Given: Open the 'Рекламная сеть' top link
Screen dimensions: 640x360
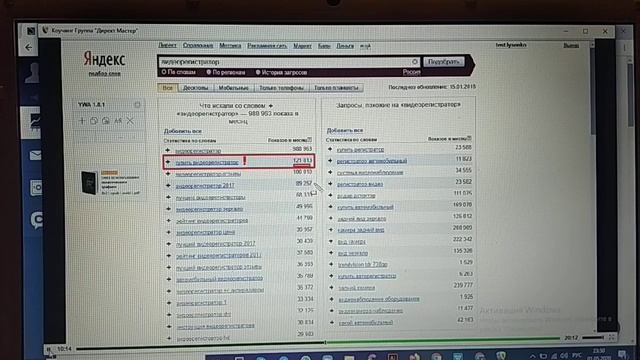Looking at the screenshot, I should [267, 46].
